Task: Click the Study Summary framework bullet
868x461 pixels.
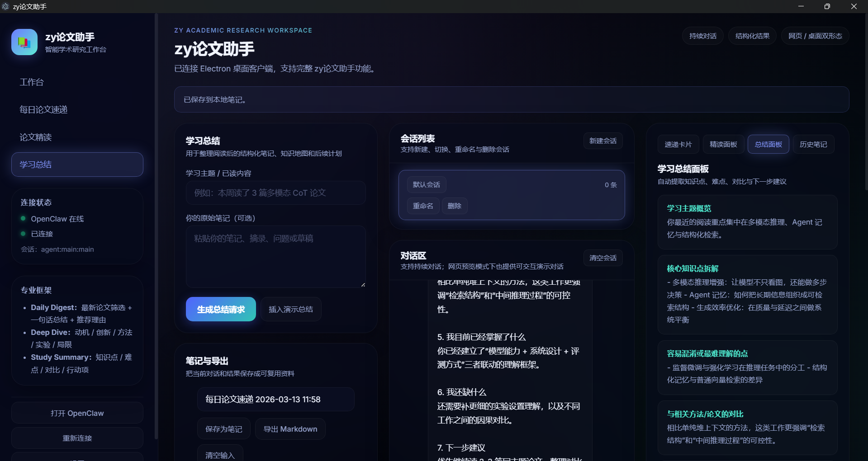Action: pyautogui.click(x=81, y=363)
